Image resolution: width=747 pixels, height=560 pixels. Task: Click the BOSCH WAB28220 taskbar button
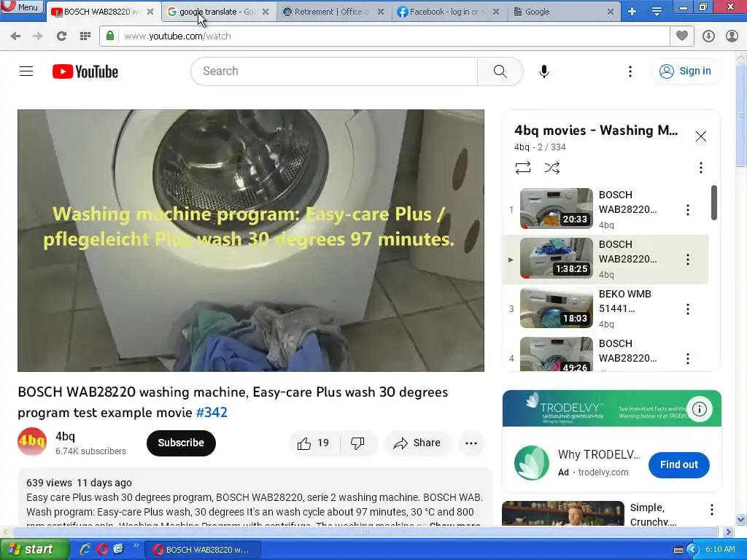203,550
